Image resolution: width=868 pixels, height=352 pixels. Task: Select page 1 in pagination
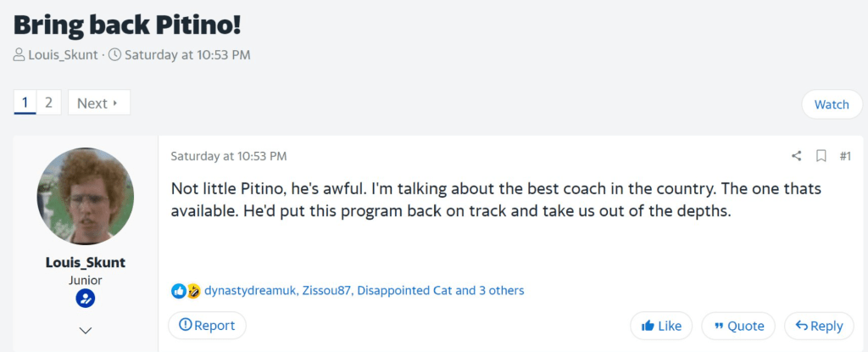tap(25, 103)
